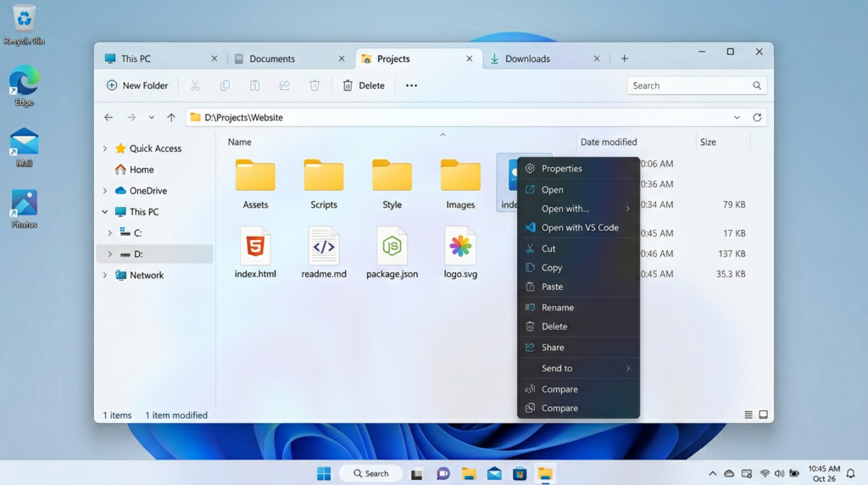Open the address bar history dropdown
The image size is (868, 485).
point(737,118)
